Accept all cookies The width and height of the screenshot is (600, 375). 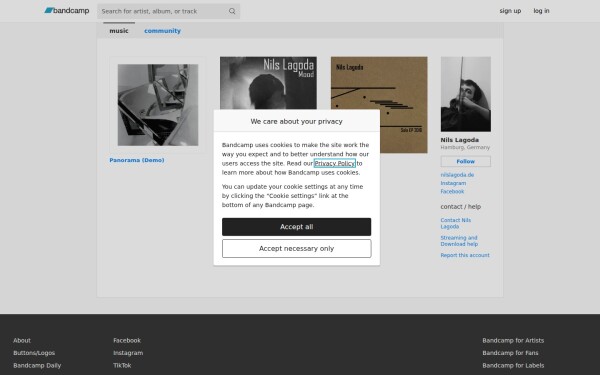(297, 227)
